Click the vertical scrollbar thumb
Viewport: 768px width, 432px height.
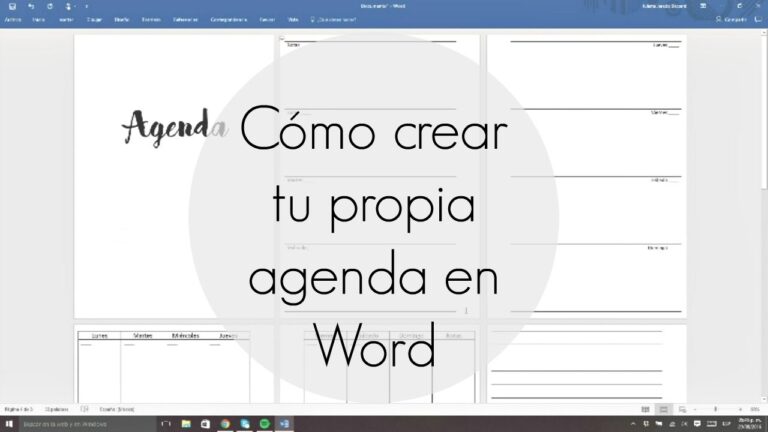764,113
